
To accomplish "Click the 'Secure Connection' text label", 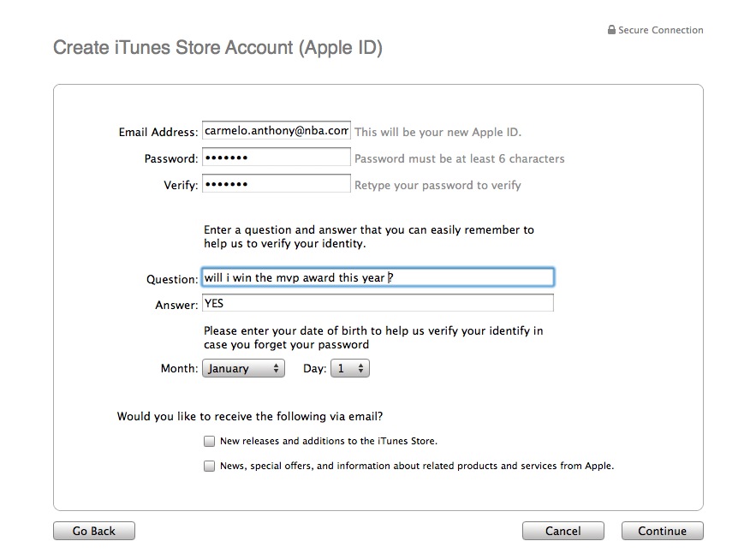I will (x=660, y=30).
